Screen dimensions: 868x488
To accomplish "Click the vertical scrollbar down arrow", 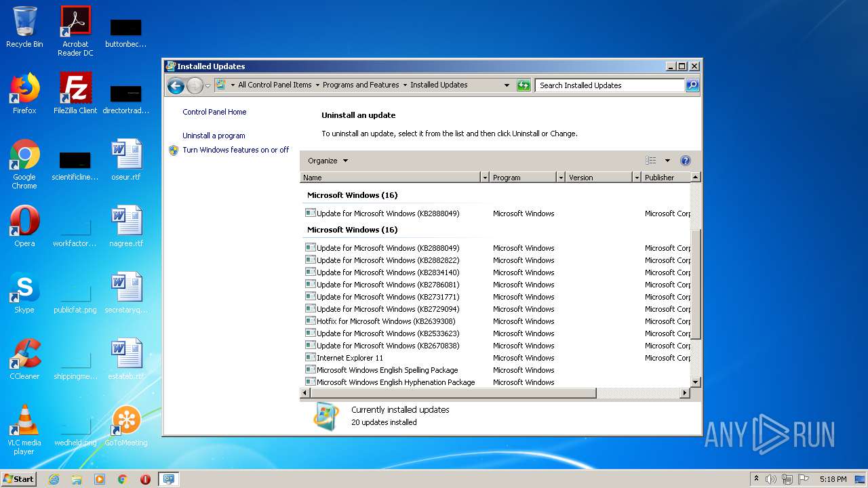I will tap(695, 382).
